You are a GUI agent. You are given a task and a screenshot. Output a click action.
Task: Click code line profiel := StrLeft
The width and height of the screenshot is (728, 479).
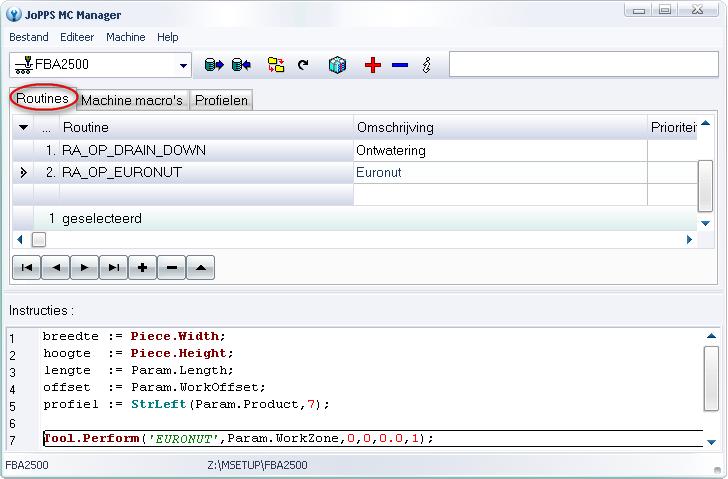(x=186, y=404)
